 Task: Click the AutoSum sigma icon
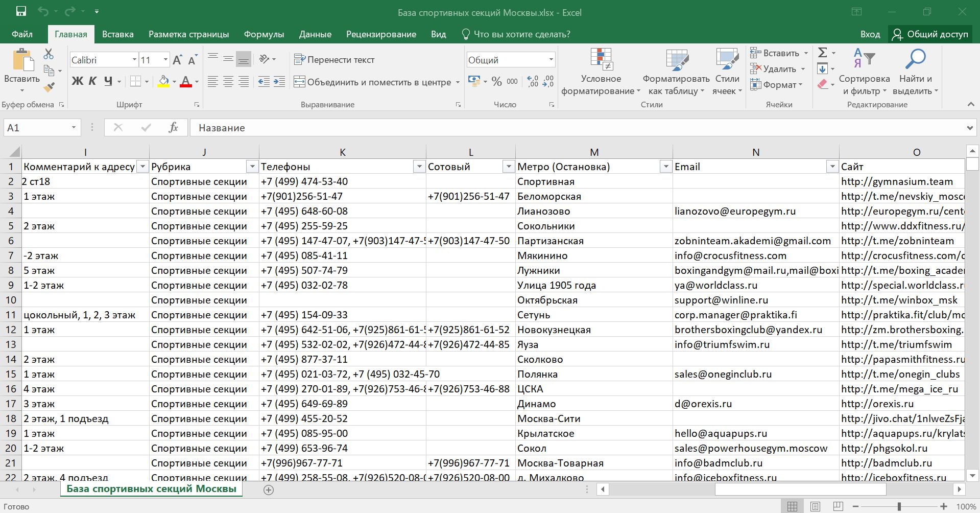[822, 53]
